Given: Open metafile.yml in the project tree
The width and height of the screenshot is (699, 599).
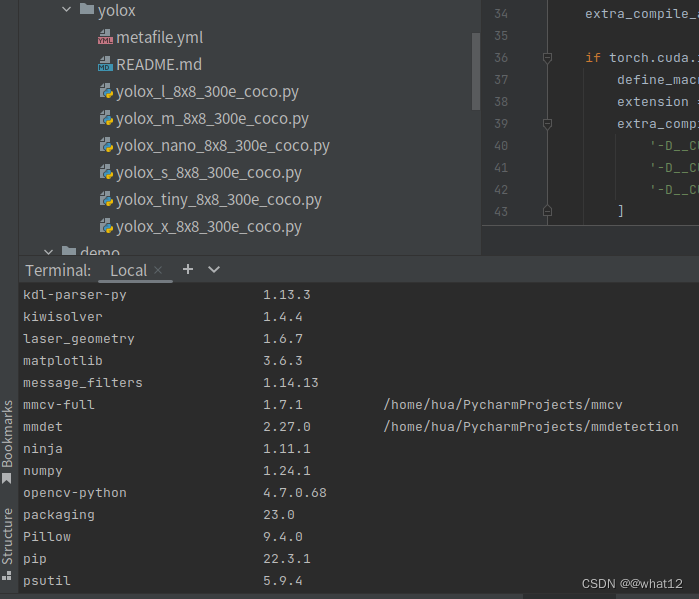Looking at the screenshot, I should click(160, 37).
